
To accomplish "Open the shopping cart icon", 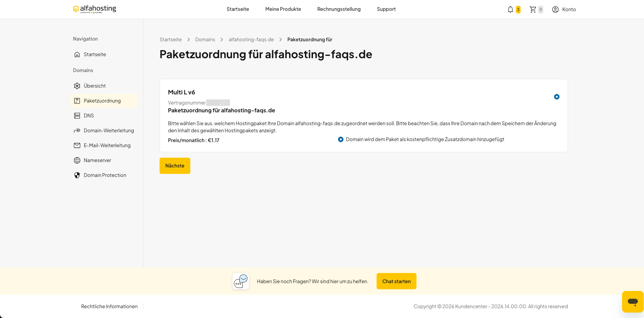I will 533,9.
